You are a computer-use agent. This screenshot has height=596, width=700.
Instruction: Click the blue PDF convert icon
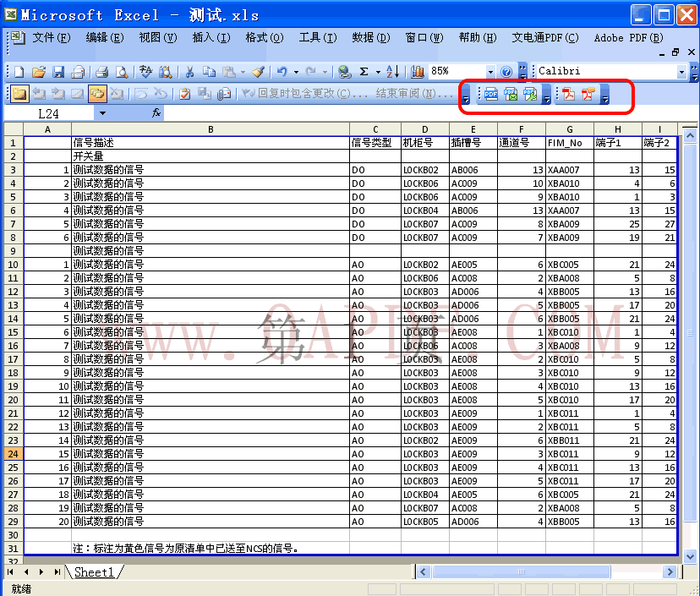point(491,94)
